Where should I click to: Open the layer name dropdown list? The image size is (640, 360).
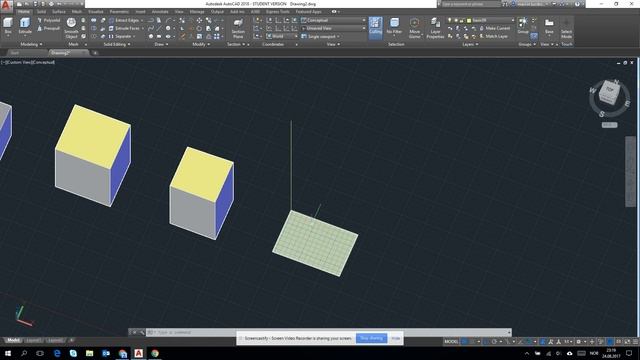click(x=491, y=20)
